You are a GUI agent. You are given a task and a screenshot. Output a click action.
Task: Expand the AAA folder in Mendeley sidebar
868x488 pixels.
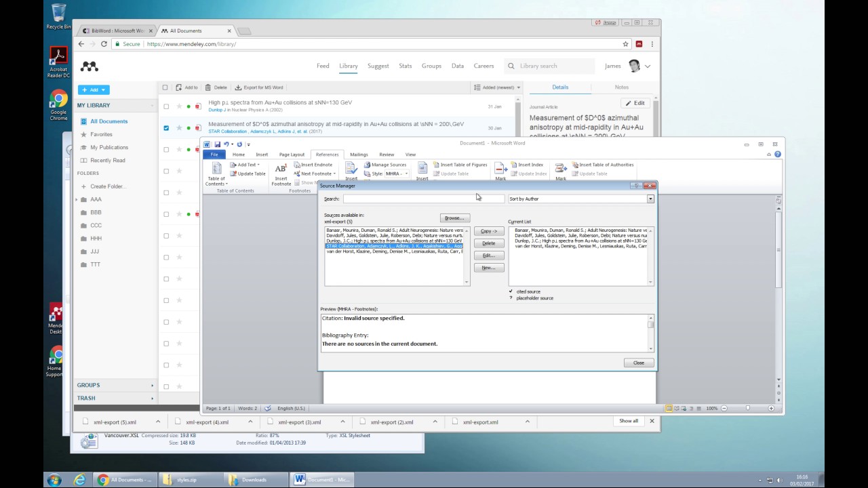77,199
